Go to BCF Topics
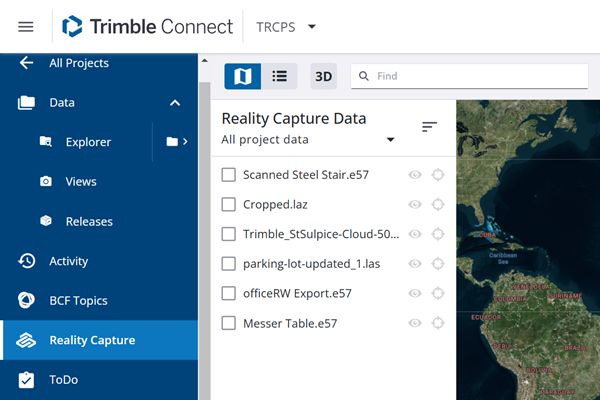Screen dimensions: 600x400 point(78,300)
